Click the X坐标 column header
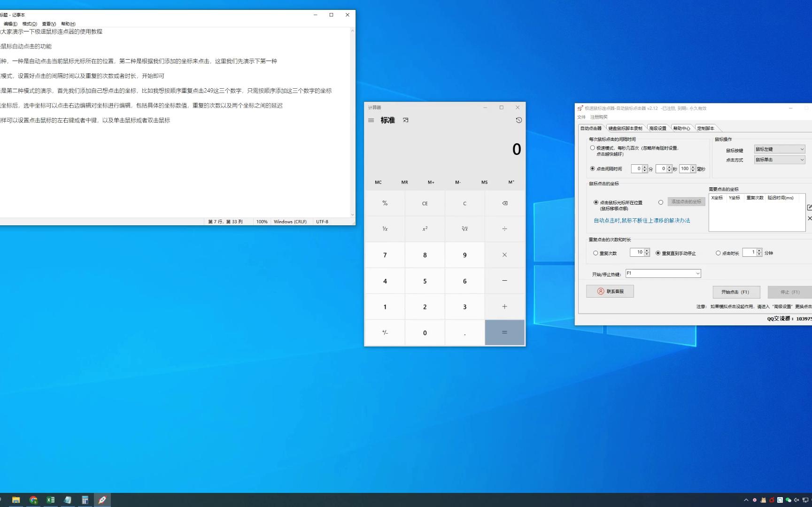The image size is (812, 507). [x=717, y=198]
